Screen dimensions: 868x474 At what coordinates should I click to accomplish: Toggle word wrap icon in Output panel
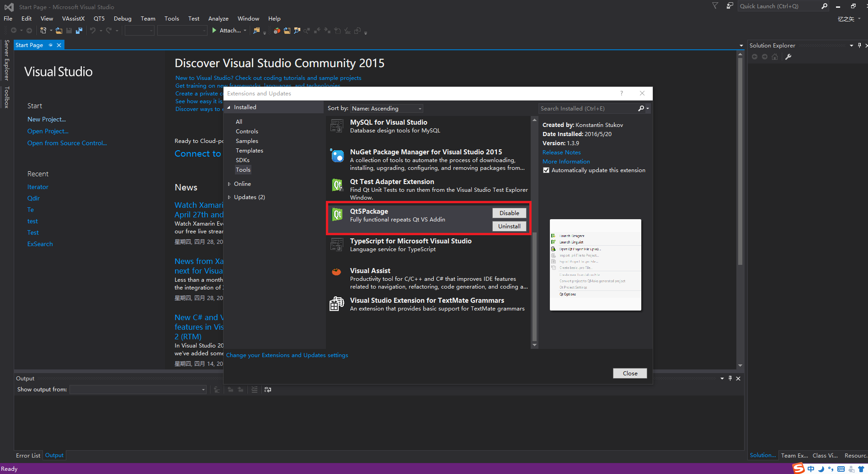[268, 390]
